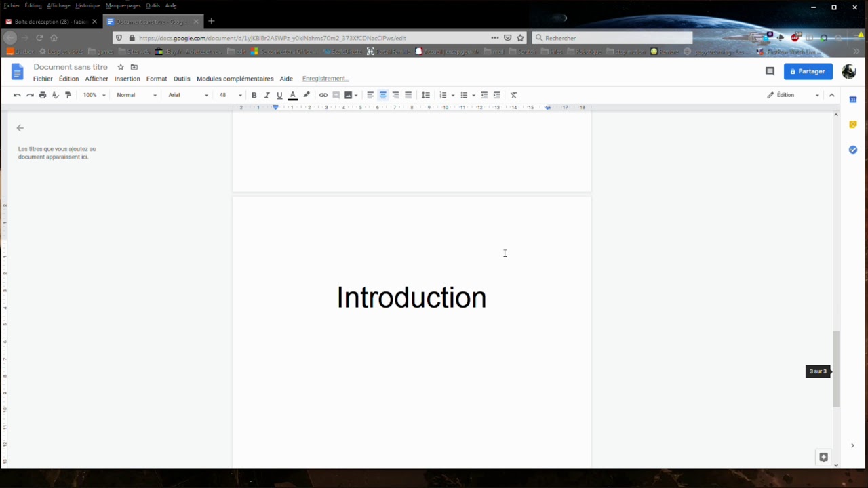Justify the text alignment

(x=408, y=95)
